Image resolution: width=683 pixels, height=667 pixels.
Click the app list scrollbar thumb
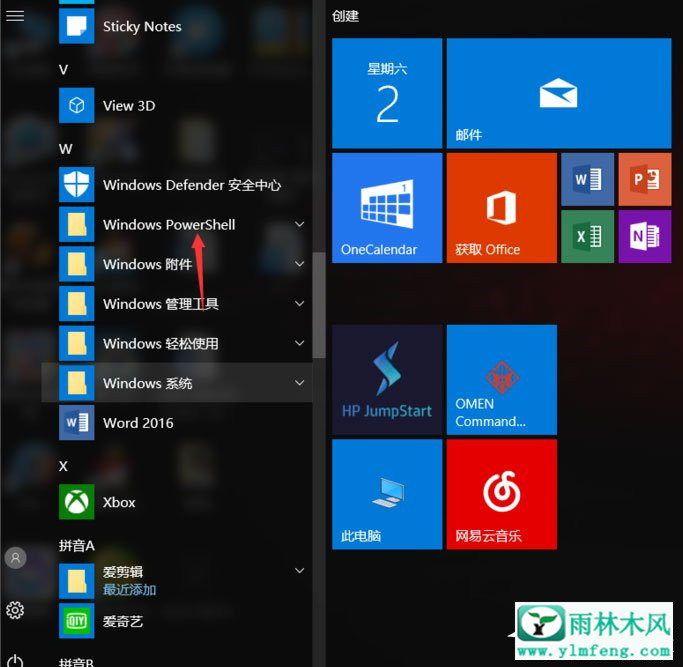(x=319, y=305)
